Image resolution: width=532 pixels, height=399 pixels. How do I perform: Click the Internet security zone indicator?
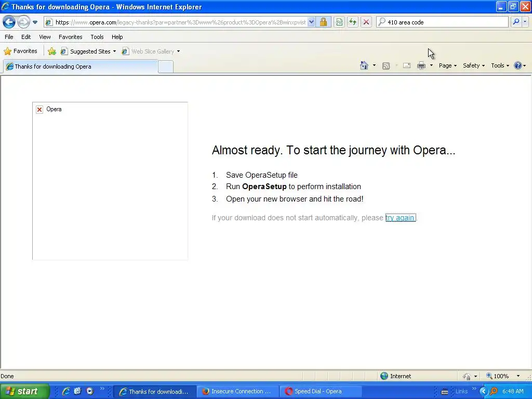point(395,376)
